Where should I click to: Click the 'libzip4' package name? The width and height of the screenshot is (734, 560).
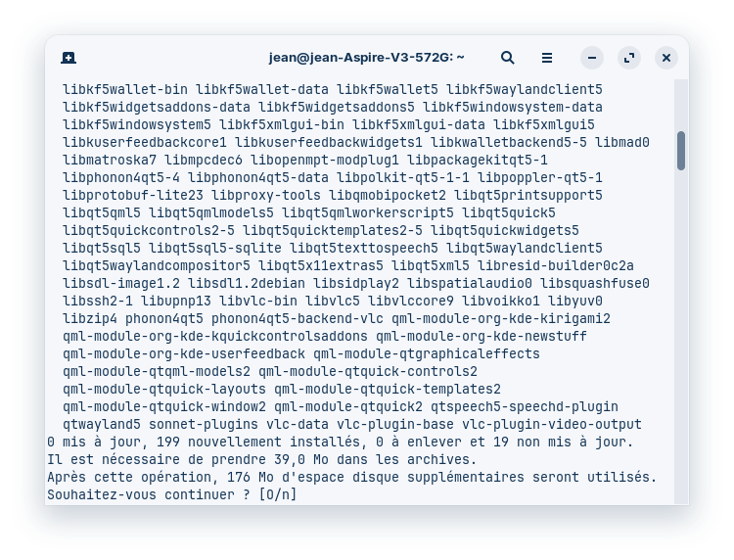tap(90, 318)
